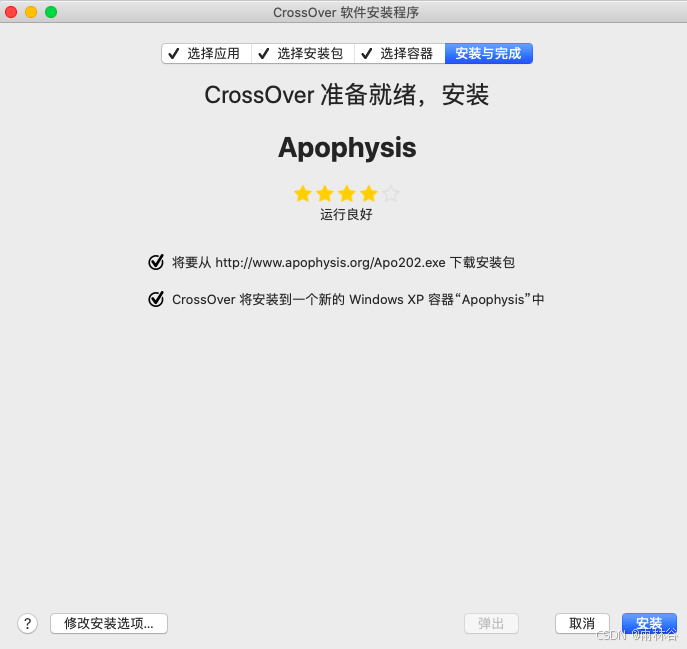
Task: Click the Apophysis application title
Action: [347, 147]
